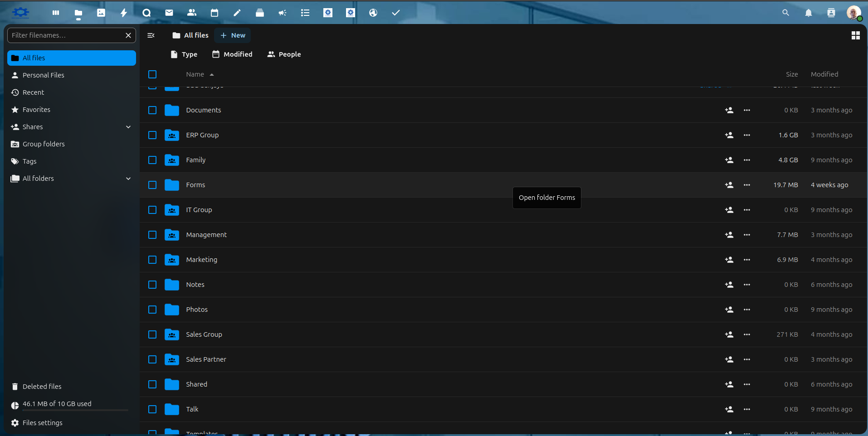Open the Calendar app icon
The height and width of the screenshot is (436, 868).
pyautogui.click(x=215, y=13)
